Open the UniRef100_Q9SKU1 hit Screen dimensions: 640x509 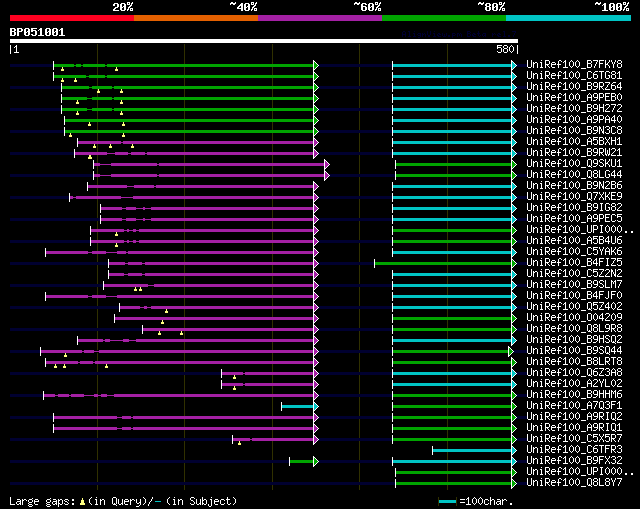[574, 163]
